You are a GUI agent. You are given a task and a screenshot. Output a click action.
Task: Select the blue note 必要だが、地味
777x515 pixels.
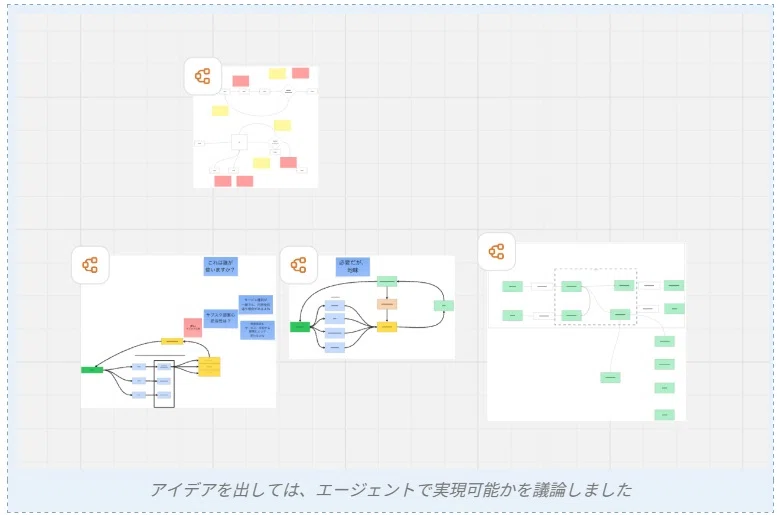click(352, 267)
